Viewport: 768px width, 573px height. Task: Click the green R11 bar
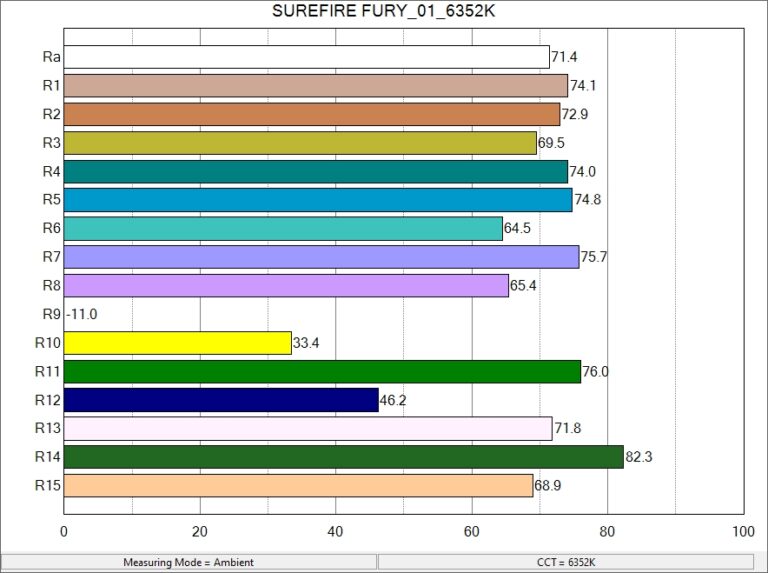[322, 371]
